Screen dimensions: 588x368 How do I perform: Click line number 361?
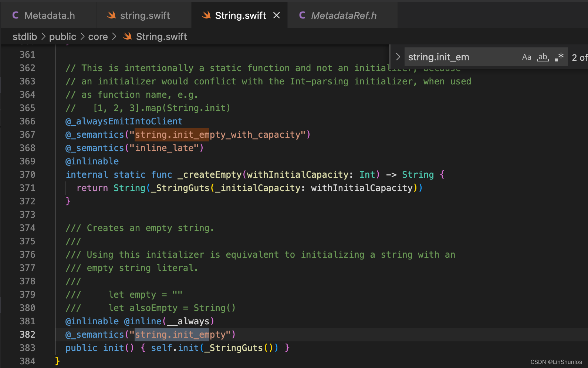[27, 55]
